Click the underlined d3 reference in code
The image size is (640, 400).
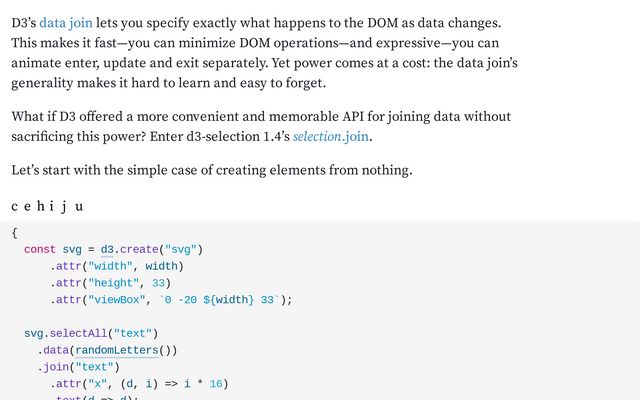[107, 249]
